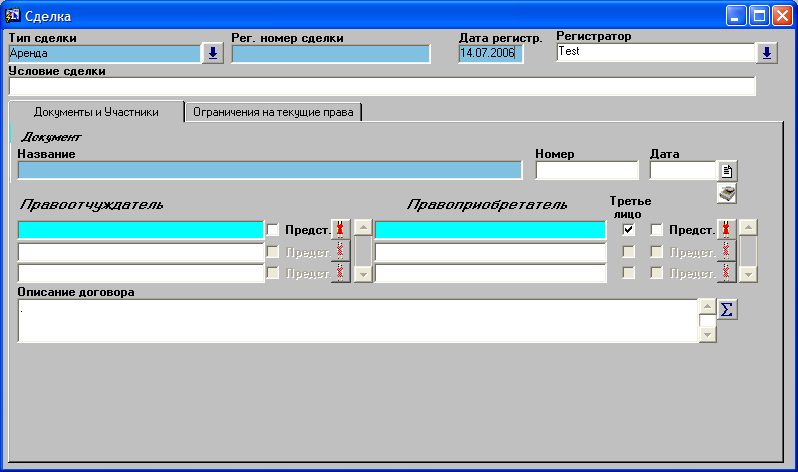Switch to Документы и Участники tab
Image resolution: width=798 pixels, height=472 pixels.
pyautogui.click(x=96, y=112)
